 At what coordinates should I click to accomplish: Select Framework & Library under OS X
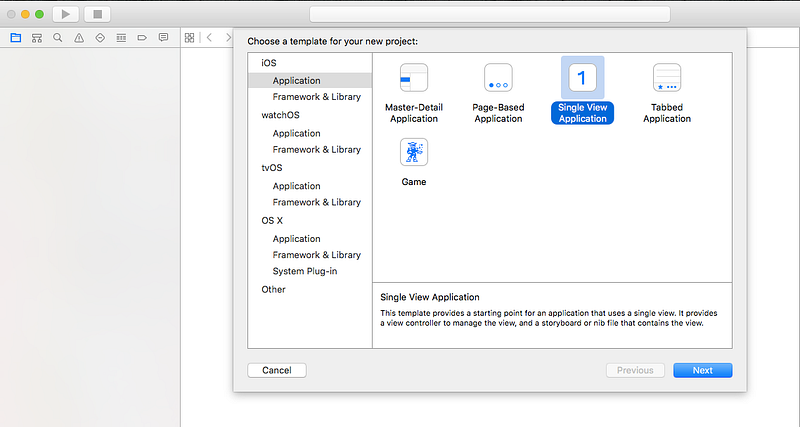316,255
